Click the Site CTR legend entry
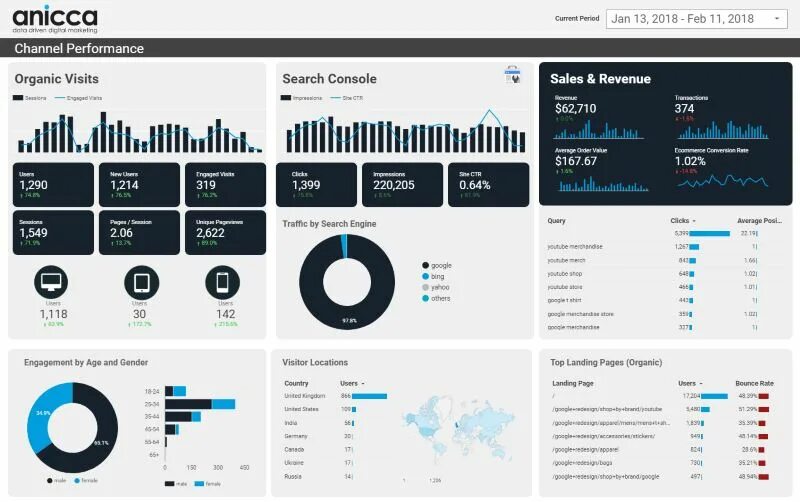Image resolution: width=800 pixels, height=502 pixels. tap(347, 98)
